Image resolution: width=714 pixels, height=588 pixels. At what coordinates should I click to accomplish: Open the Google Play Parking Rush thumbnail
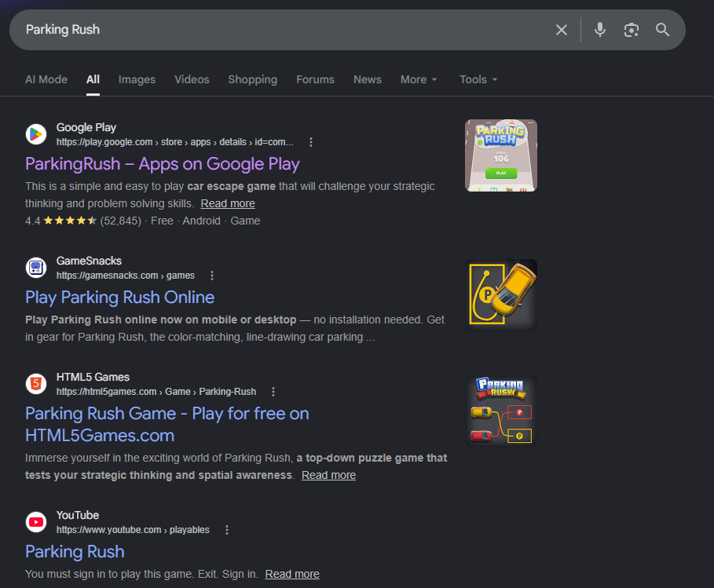point(501,155)
